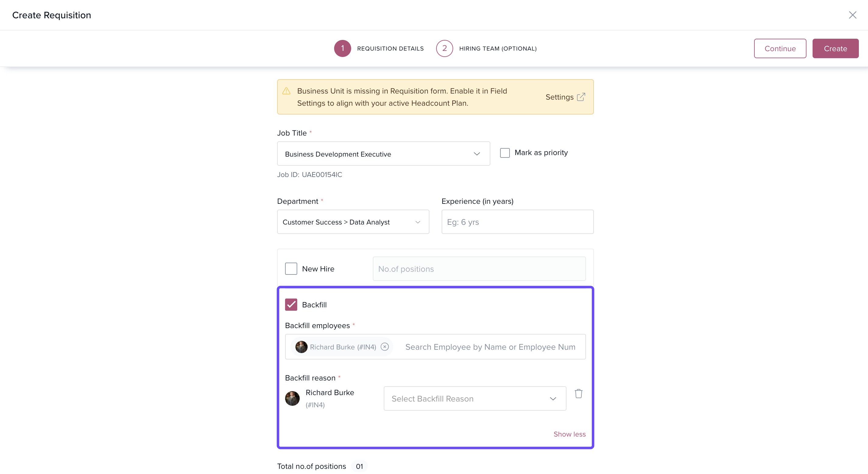This screenshot has height=474, width=868.
Task: Check the New Hire checkbox
Action: click(x=291, y=269)
